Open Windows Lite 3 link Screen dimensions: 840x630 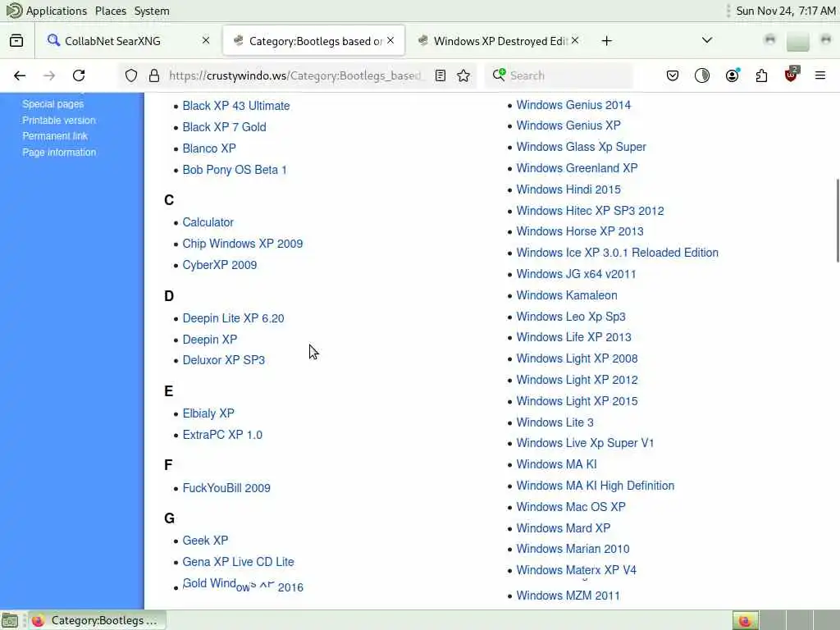[555, 422]
